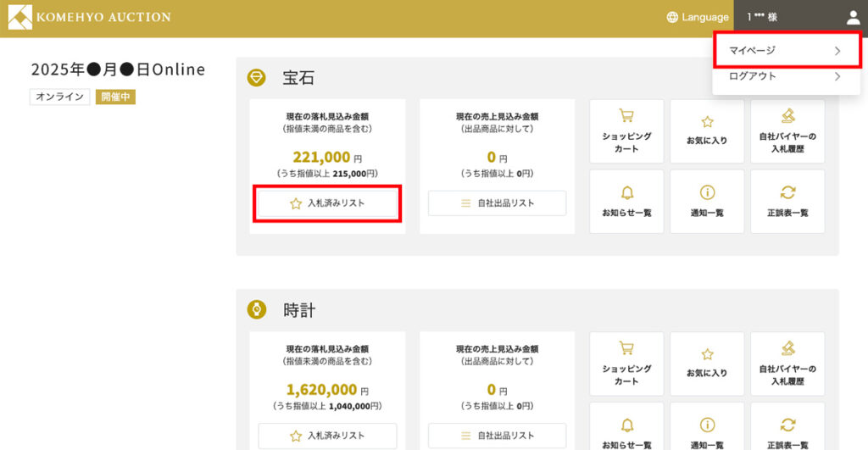868x450 pixels.
Task: Select マイページ from the user menu
Action: pos(786,51)
